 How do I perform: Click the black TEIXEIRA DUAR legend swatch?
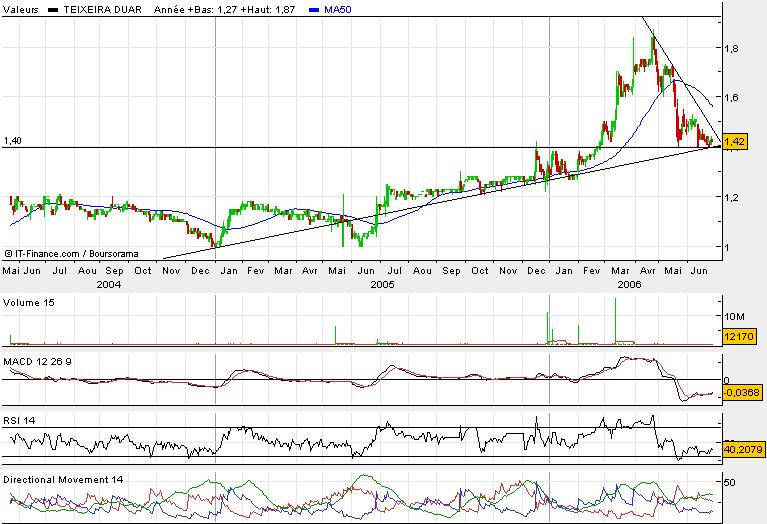pyautogui.click(x=54, y=10)
